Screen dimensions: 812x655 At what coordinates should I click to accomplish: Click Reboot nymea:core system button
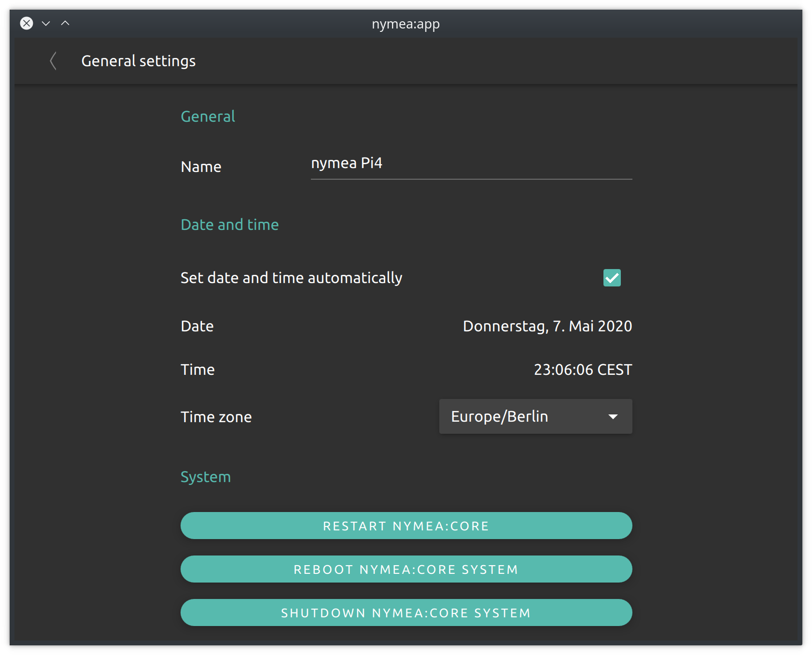coord(406,569)
